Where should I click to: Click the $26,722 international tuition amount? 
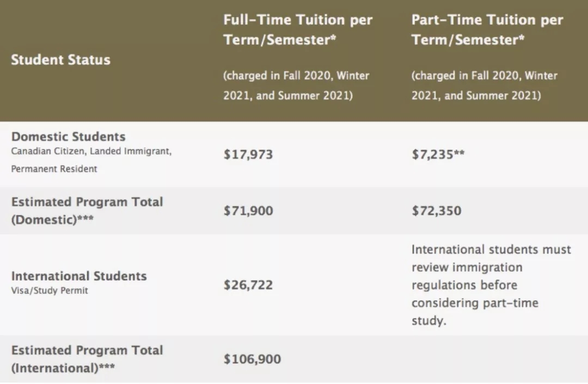click(248, 285)
